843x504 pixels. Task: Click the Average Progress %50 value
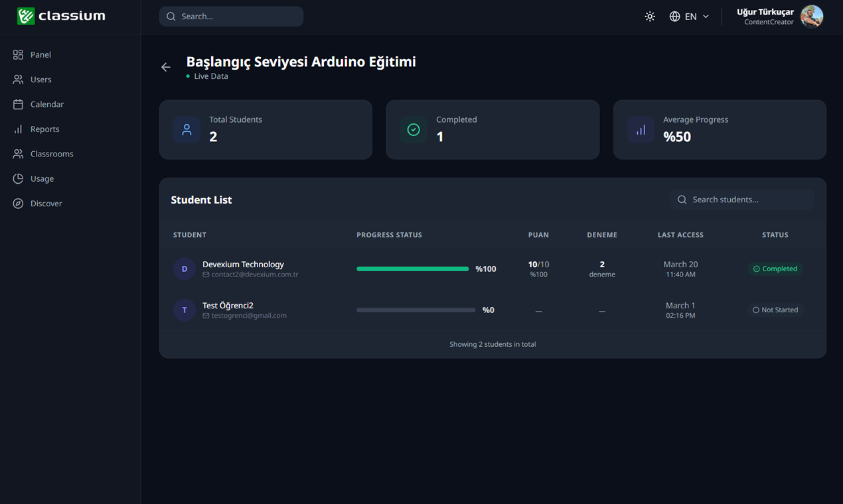click(x=677, y=137)
